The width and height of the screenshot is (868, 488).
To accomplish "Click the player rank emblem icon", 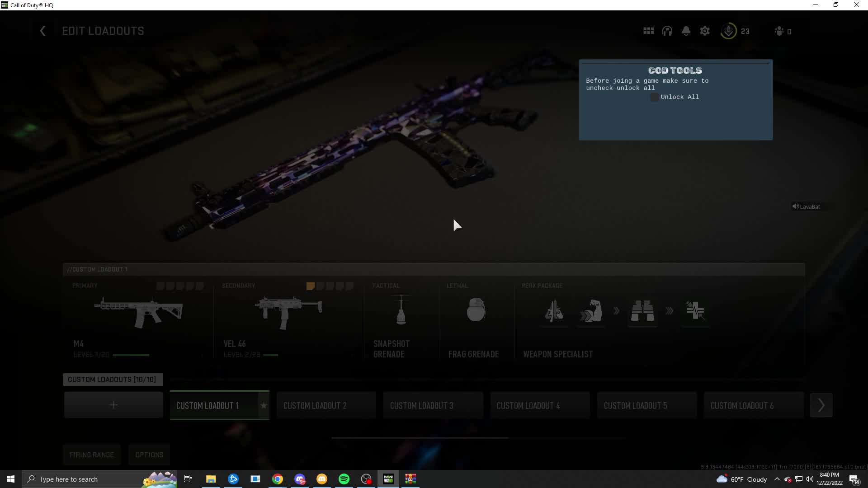I will [728, 31].
